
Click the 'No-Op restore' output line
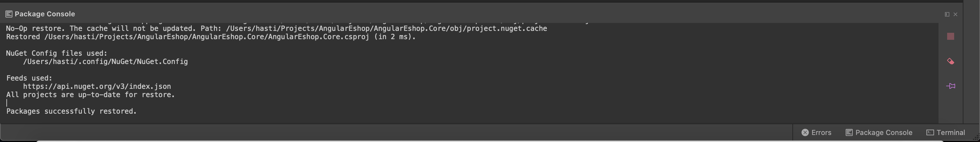click(x=276, y=28)
